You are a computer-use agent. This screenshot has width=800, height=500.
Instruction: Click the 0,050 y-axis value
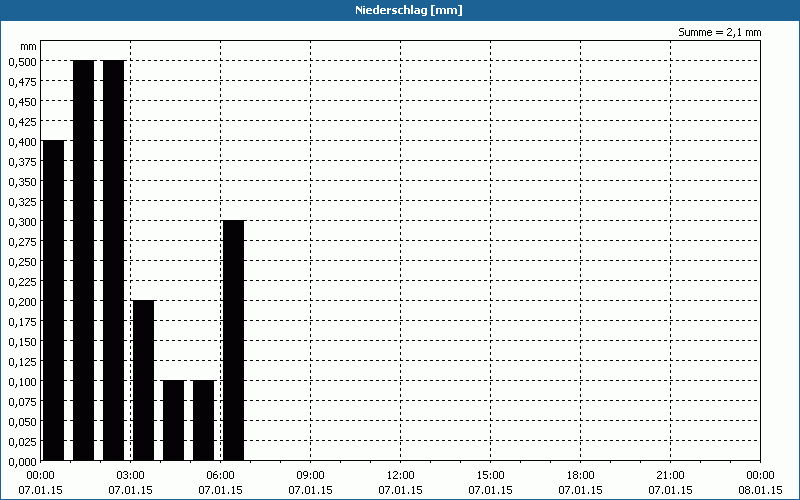pos(23,421)
